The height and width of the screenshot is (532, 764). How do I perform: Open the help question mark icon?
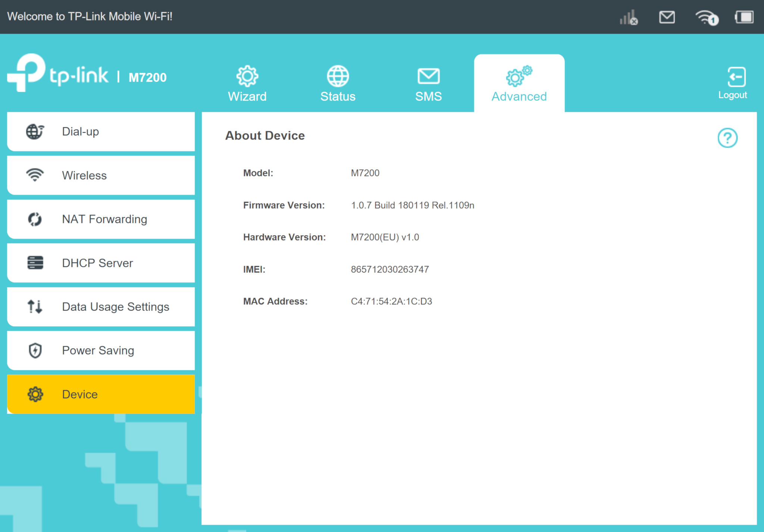tap(727, 138)
